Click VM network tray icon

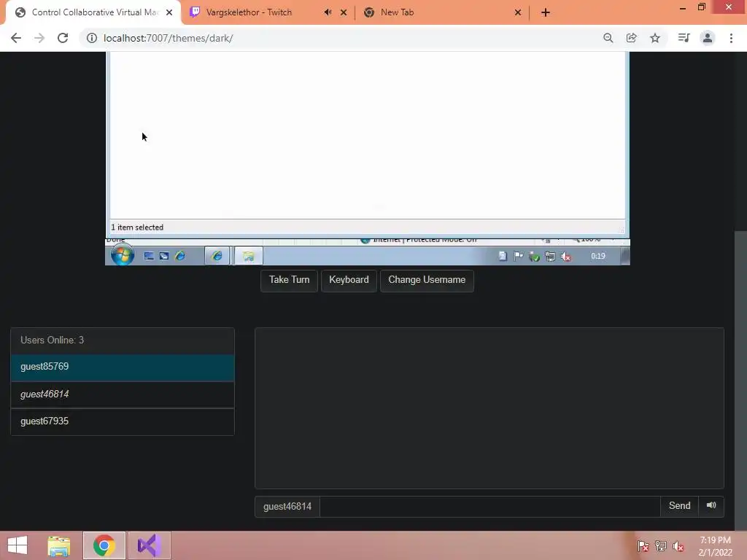[x=550, y=257]
